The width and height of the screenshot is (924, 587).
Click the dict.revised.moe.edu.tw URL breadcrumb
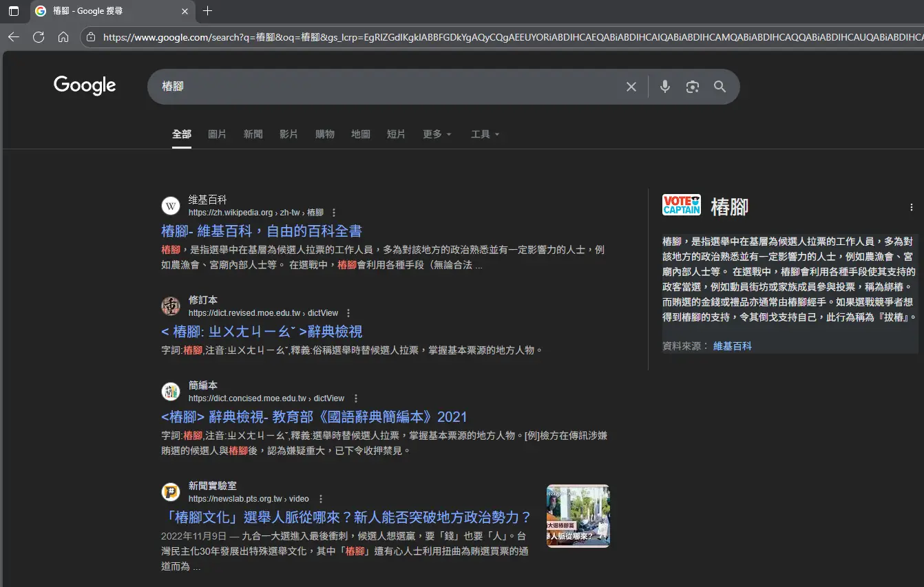(x=264, y=313)
